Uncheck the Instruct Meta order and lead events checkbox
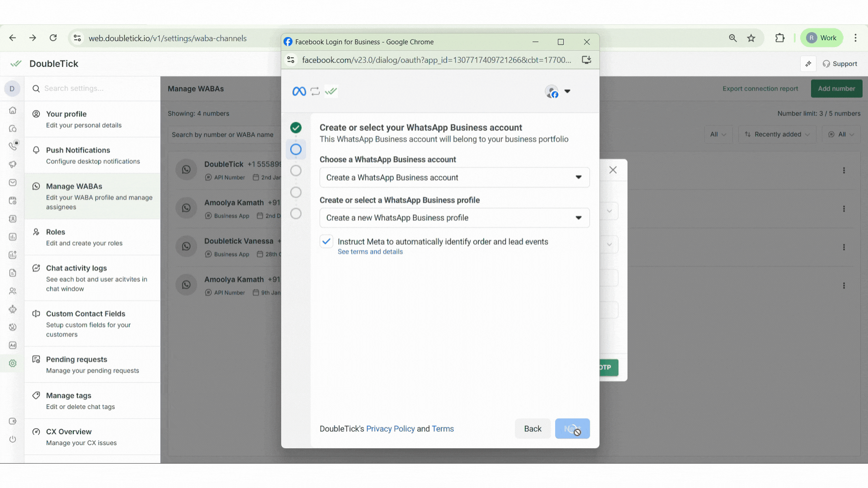 click(x=326, y=241)
